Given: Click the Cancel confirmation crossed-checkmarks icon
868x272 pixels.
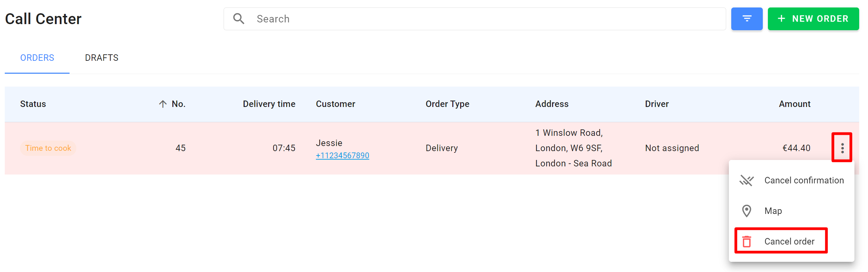Looking at the screenshot, I should click(747, 180).
